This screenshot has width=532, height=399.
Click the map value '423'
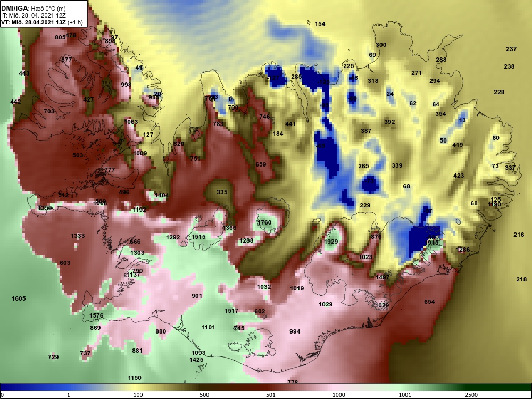pos(459,176)
